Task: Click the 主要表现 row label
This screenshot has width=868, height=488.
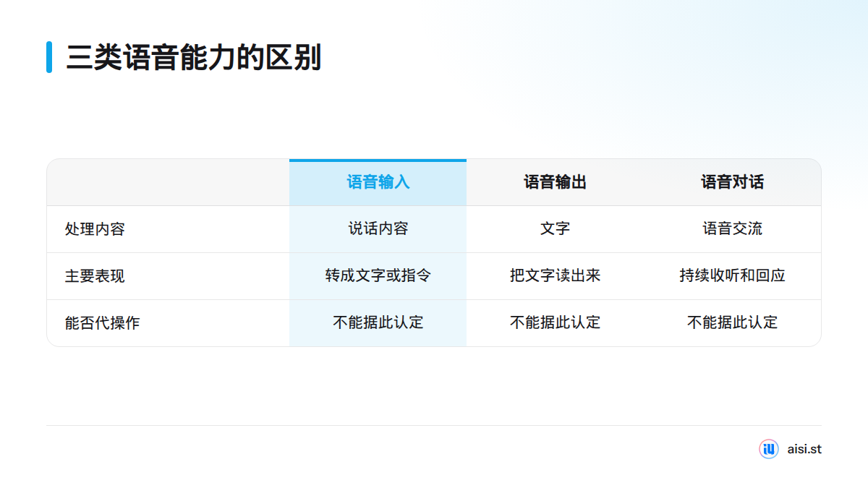Action: [x=95, y=276]
